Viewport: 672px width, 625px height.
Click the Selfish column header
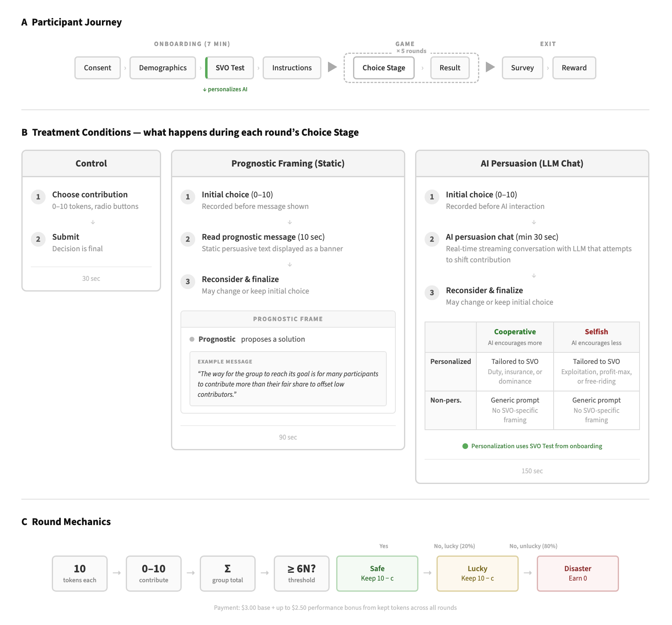click(596, 337)
